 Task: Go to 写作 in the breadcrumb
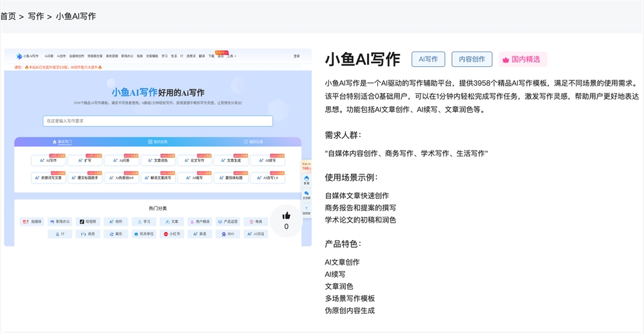point(35,17)
